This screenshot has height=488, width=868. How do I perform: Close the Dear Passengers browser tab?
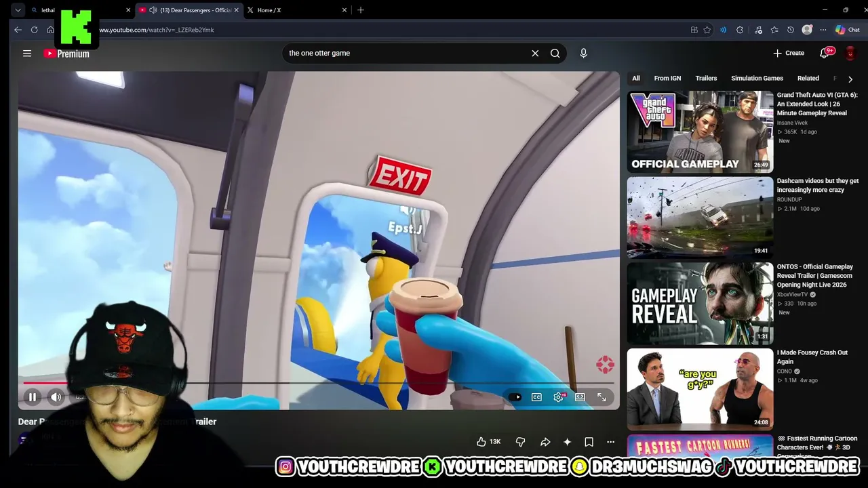pyautogui.click(x=236, y=10)
